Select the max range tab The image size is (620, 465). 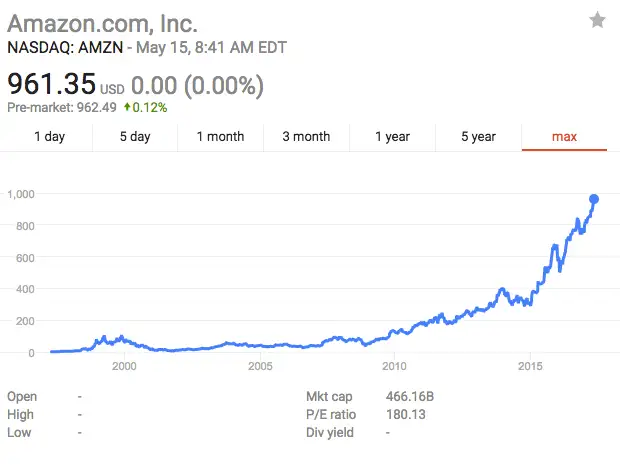[x=564, y=137]
